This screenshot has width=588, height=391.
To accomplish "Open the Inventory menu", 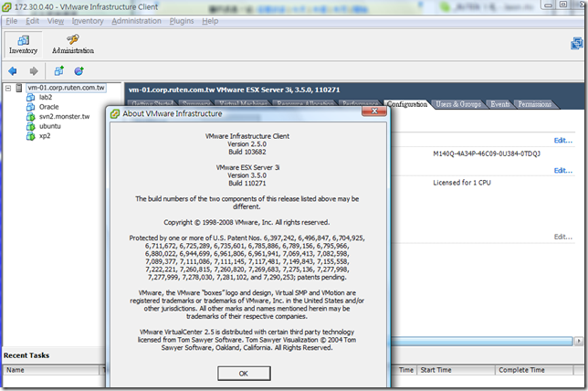I will [88, 21].
